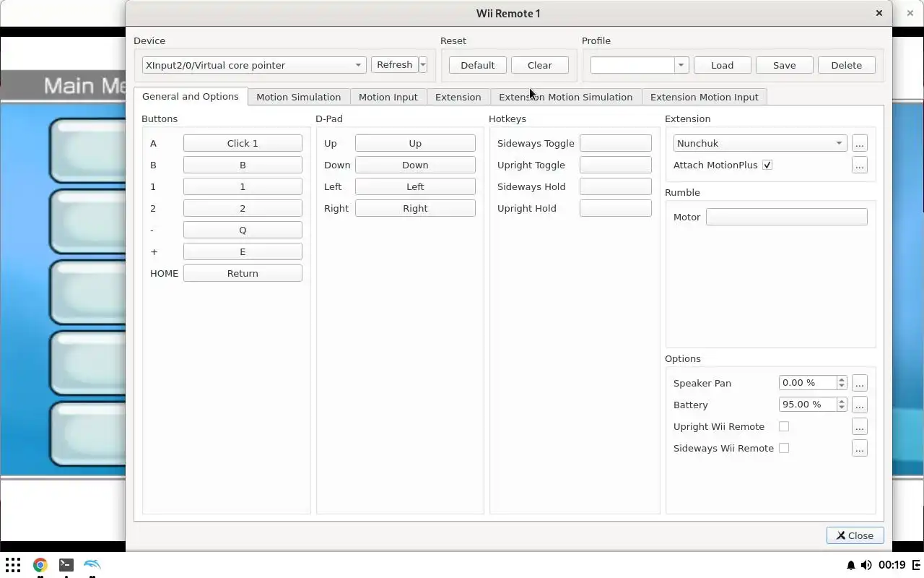Close the Wii Remote 1 dialog title bar

tap(879, 13)
